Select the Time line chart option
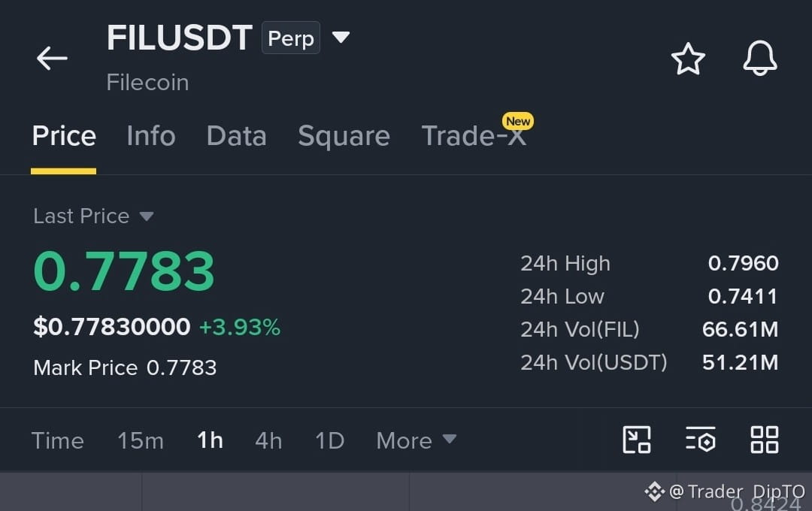812x511 pixels. pos(57,440)
